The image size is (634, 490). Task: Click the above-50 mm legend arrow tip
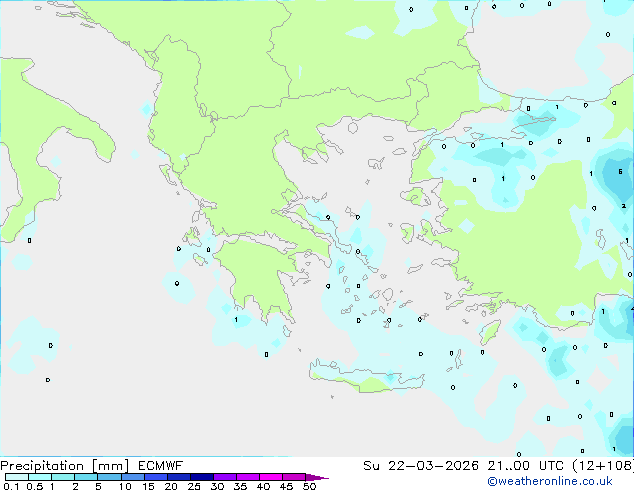[x=317, y=478]
